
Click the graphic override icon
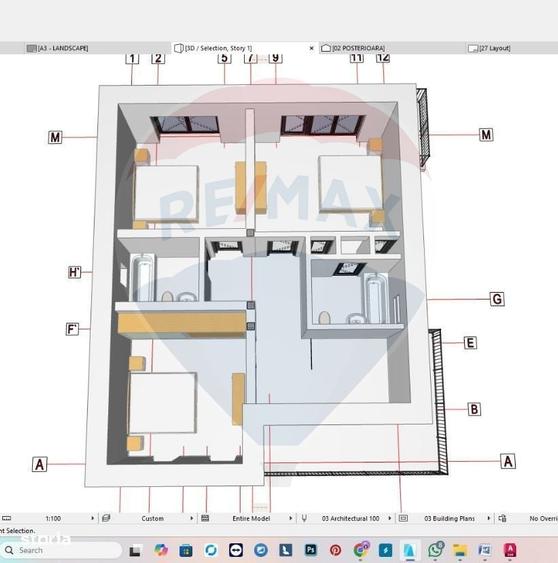(502, 518)
